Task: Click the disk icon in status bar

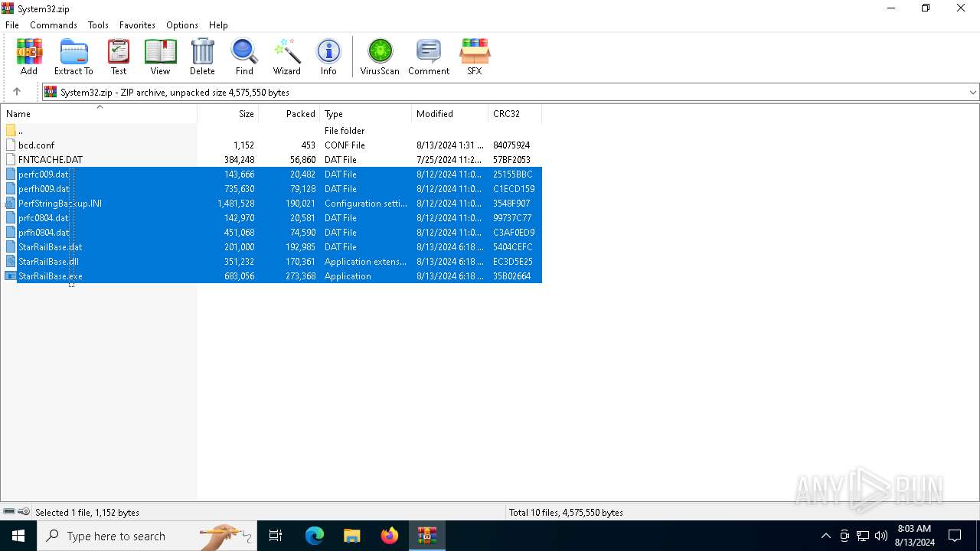Action: pos(9,512)
